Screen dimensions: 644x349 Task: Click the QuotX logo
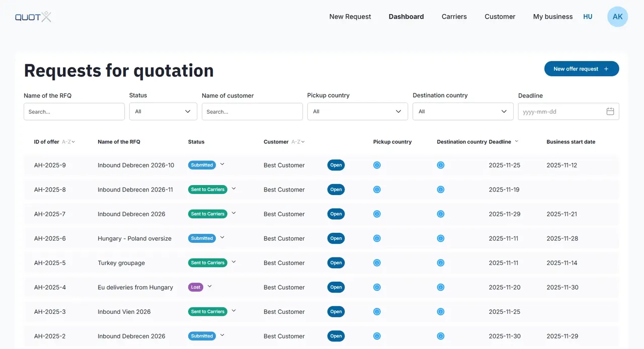tap(33, 17)
